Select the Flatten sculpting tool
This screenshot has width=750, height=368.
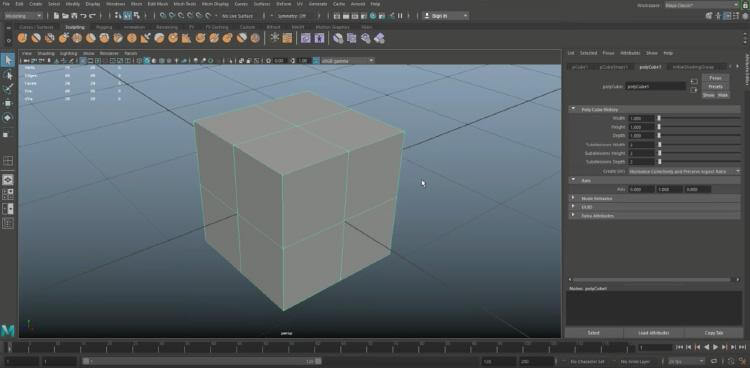coord(90,38)
